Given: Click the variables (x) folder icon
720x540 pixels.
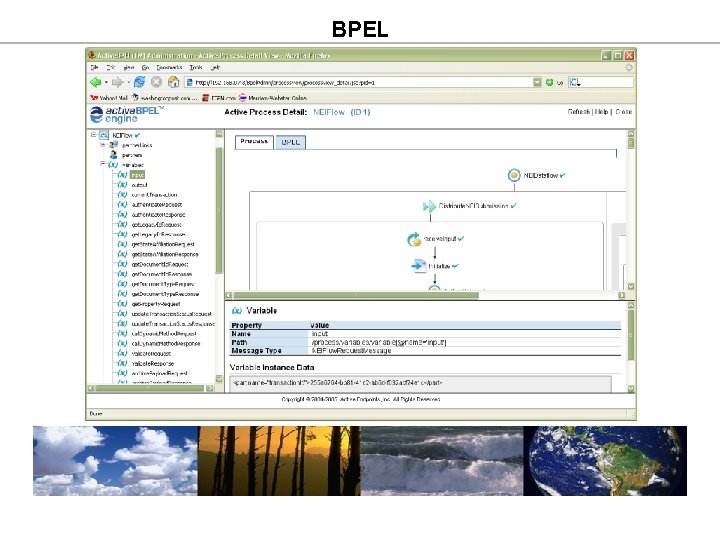Looking at the screenshot, I should tap(113, 164).
